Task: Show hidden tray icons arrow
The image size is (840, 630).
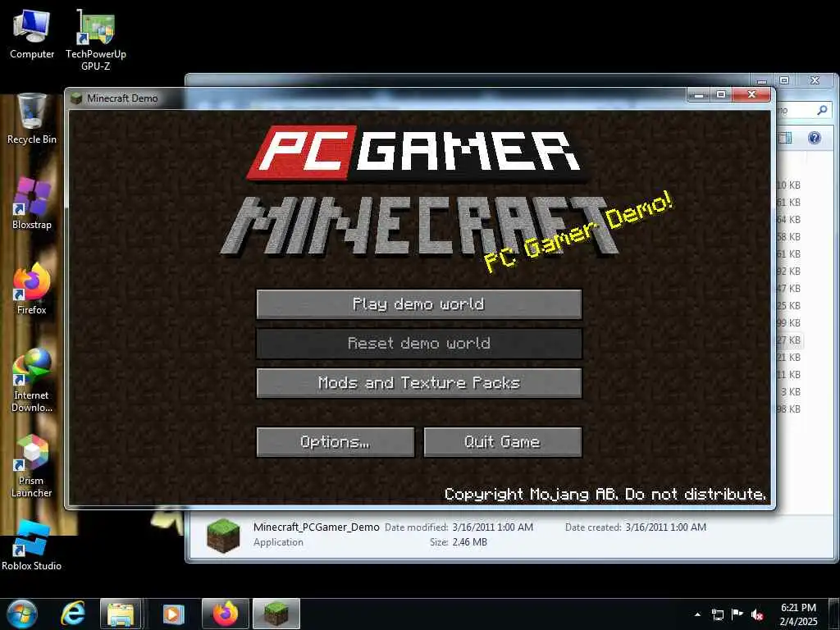Action: [x=697, y=614]
